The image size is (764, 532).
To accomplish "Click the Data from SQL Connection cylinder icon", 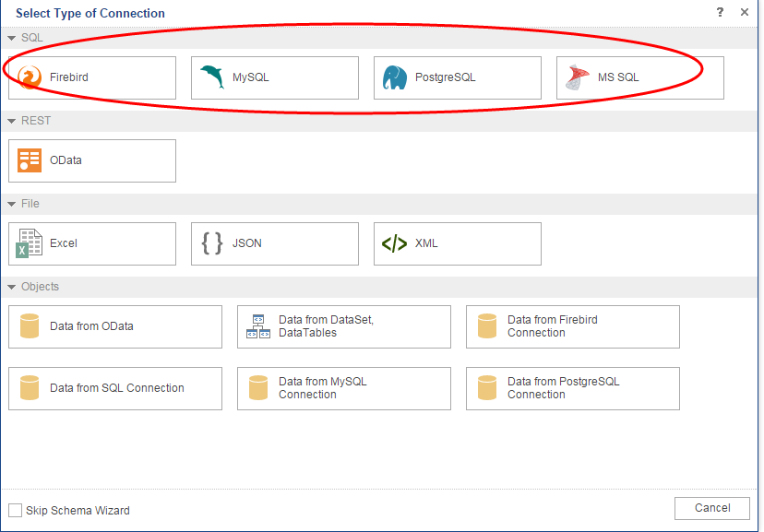I will pos(30,388).
